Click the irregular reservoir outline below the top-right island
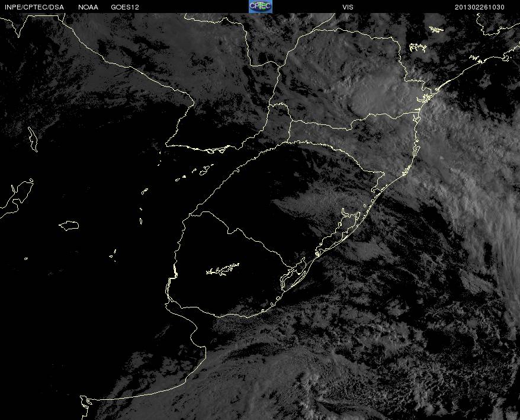520x420 pixels. [x=418, y=48]
